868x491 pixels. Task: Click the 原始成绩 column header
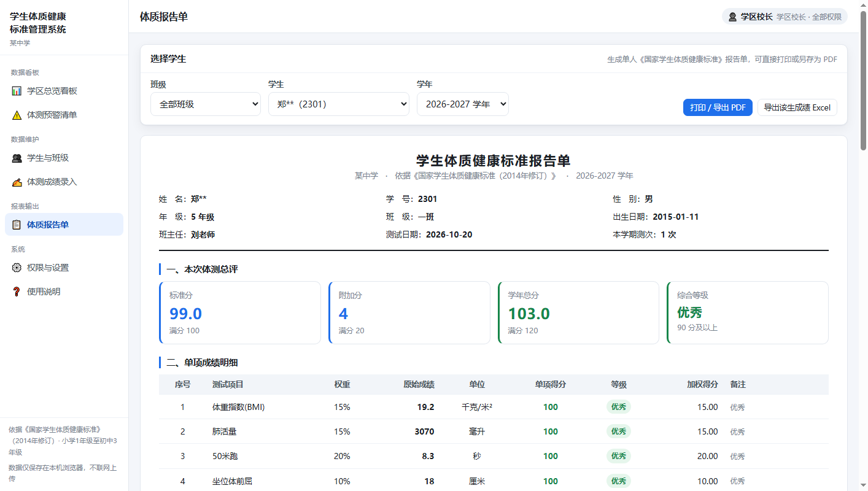click(x=419, y=384)
